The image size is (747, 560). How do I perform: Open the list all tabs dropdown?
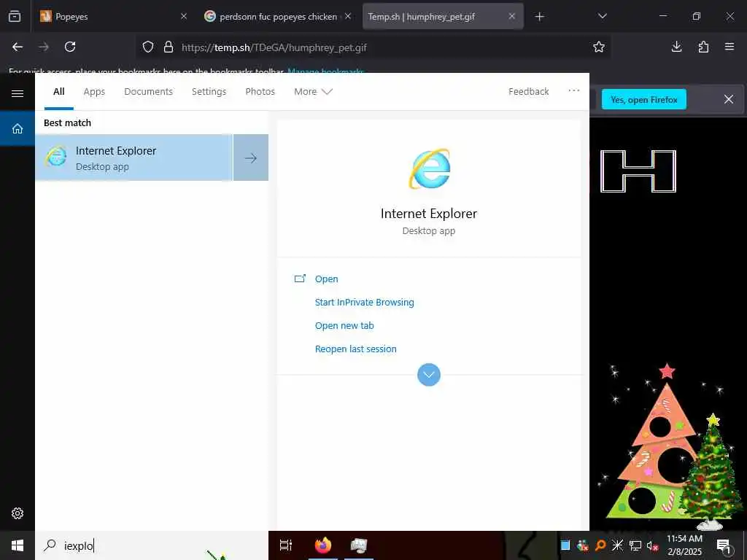pos(602,16)
